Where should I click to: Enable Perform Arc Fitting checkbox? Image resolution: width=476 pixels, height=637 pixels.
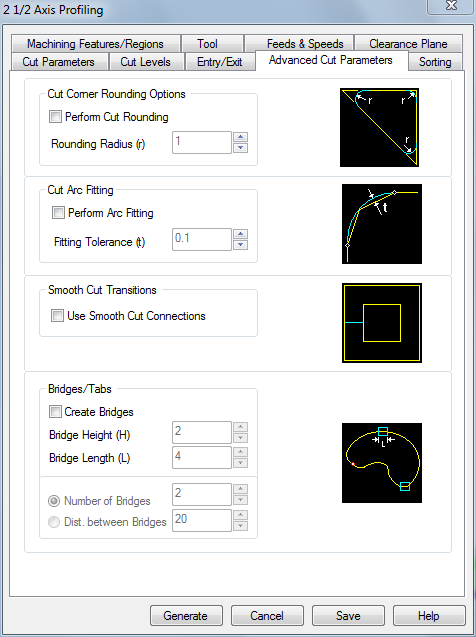[58, 212]
